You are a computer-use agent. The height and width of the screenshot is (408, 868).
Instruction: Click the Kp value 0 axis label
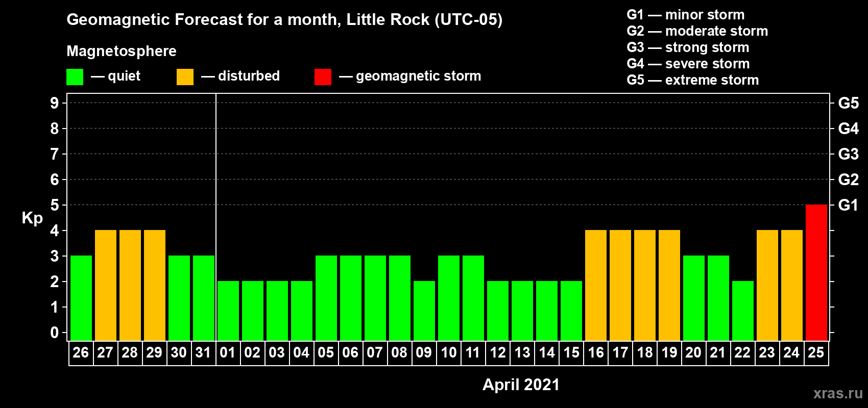(x=55, y=333)
